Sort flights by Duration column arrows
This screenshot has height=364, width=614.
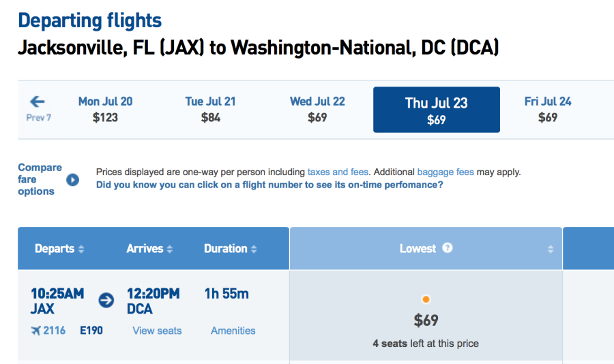pos(254,249)
